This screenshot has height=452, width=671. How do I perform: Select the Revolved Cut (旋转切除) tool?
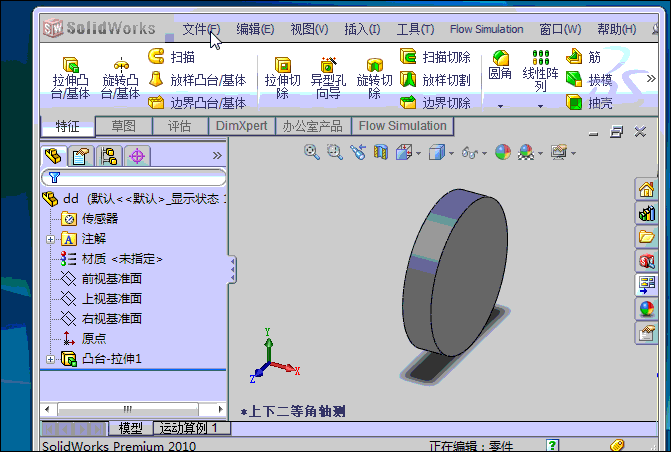(374, 77)
